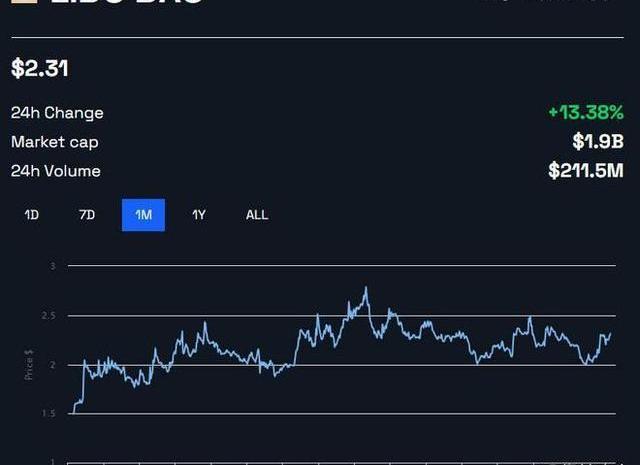
Task: Click the latest point at the chart's right end
Action: coord(609,334)
